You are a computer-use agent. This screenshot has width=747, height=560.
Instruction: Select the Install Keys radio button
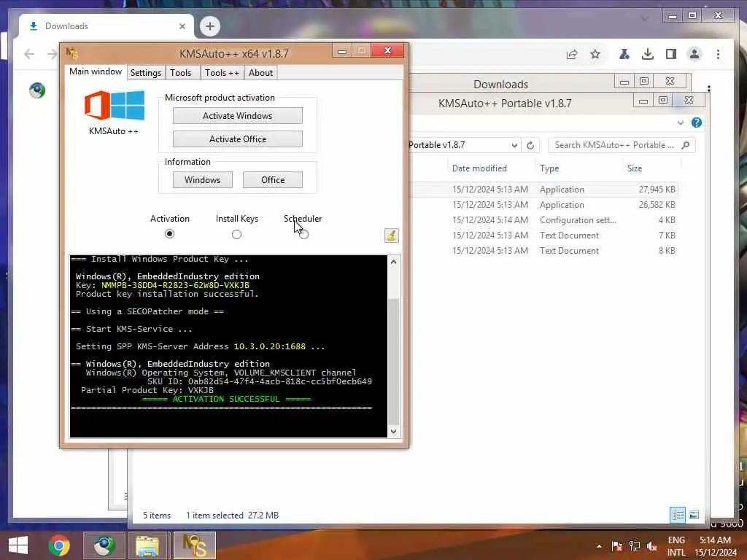(x=237, y=234)
